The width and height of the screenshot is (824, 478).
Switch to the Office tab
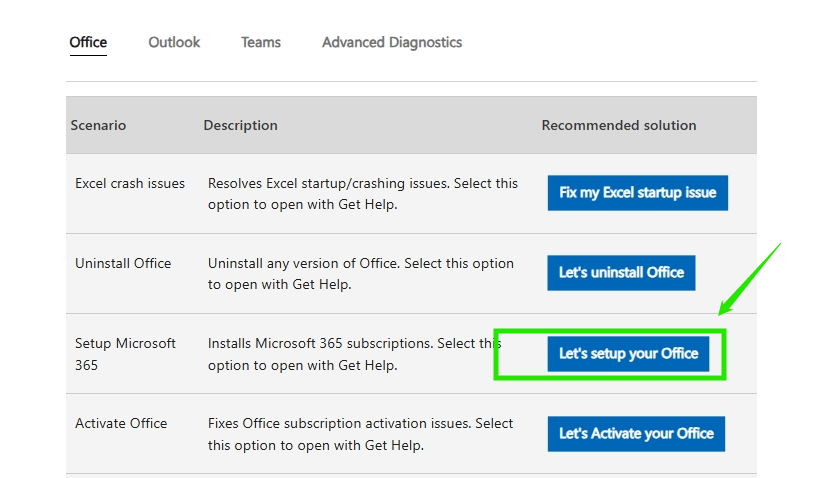(88, 42)
